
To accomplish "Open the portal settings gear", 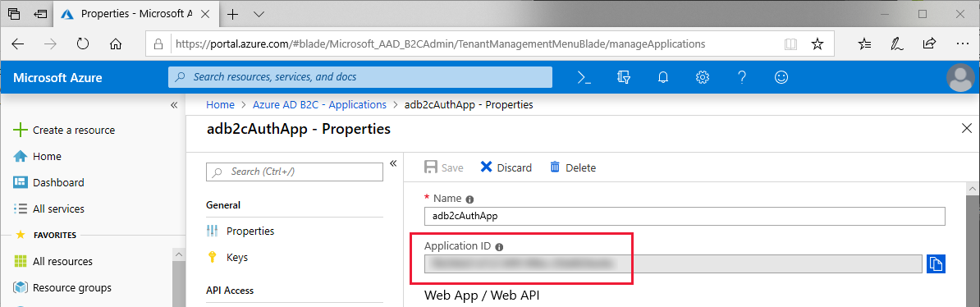I will (703, 77).
